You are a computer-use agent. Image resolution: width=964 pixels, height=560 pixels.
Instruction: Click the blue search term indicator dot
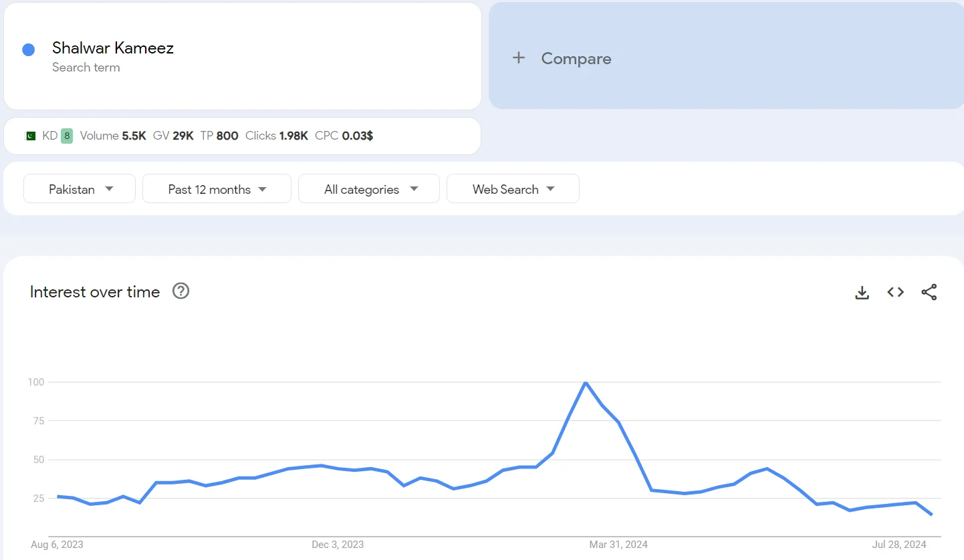point(28,49)
